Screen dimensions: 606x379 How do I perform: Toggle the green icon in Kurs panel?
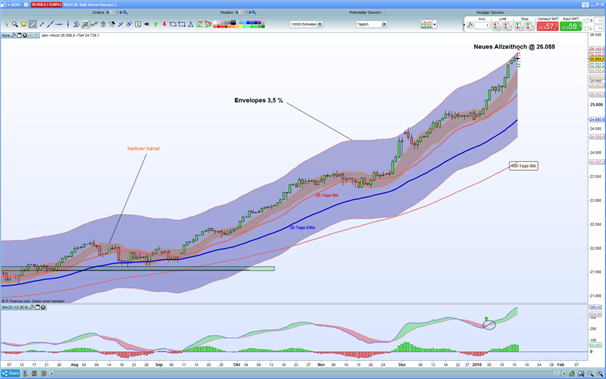tap(36, 35)
